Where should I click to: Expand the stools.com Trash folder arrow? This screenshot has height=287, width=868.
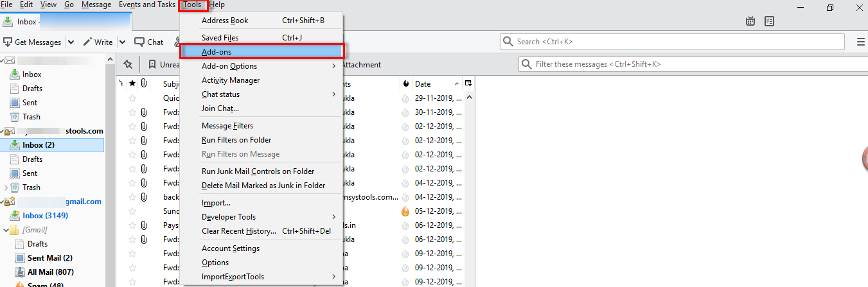coord(6,187)
